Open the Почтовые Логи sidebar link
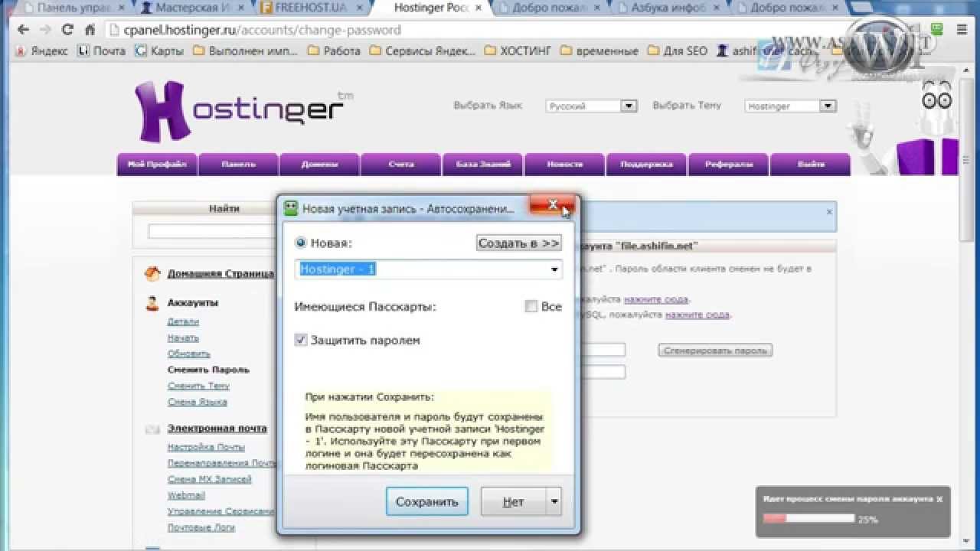Image resolution: width=980 pixels, height=551 pixels. pos(201,528)
